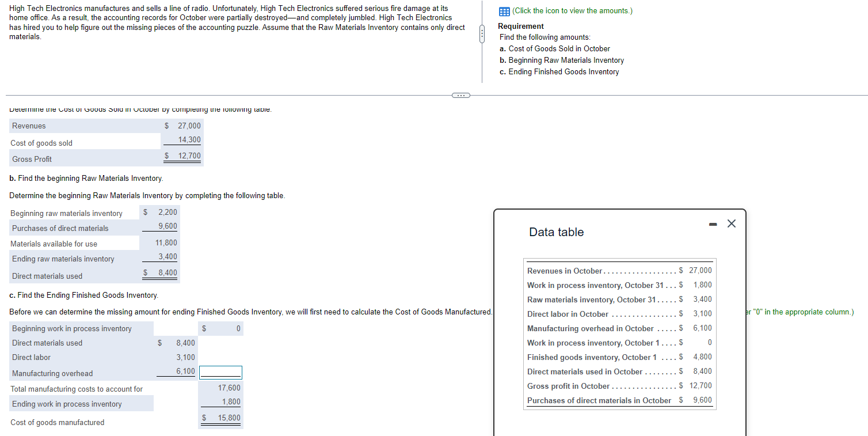This screenshot has width=868, height=436.
Task: Expand the ellipsis handle on the horizontal divider
Action: pos(461,95)
